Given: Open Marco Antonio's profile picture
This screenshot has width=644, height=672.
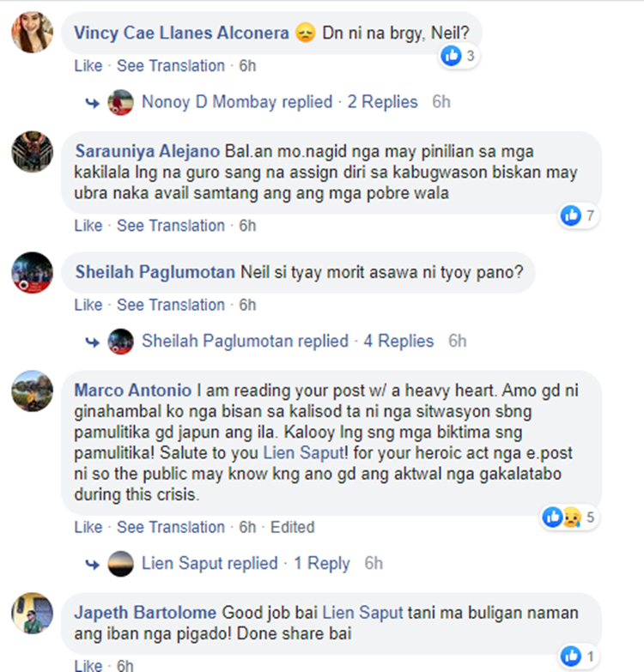Looking at the screenshot, I should click(32, 390).
